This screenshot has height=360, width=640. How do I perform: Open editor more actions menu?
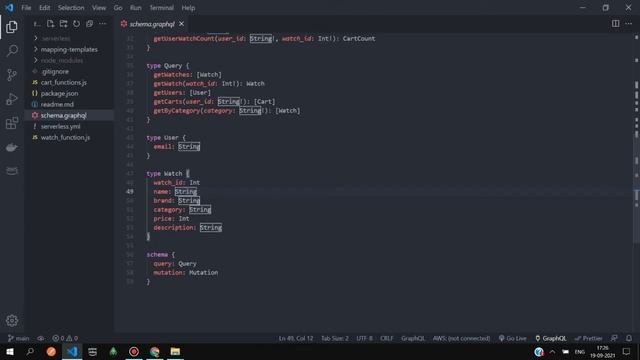629,24
